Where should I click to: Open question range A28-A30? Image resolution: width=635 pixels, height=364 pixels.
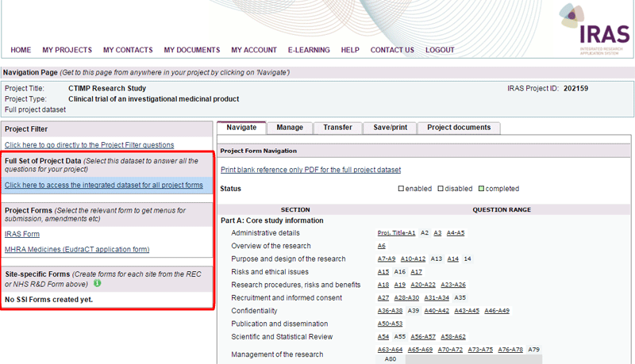[406, 297]
